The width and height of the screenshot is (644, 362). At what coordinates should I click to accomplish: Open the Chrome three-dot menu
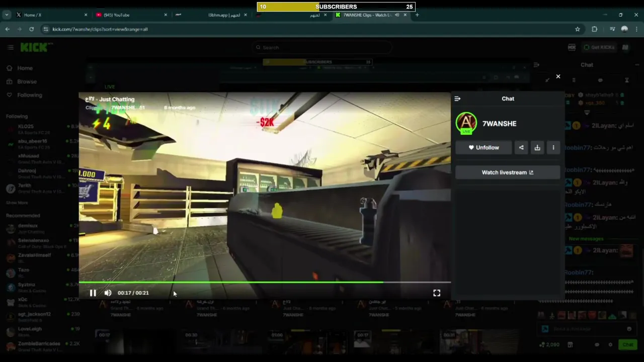coord(636,29)
